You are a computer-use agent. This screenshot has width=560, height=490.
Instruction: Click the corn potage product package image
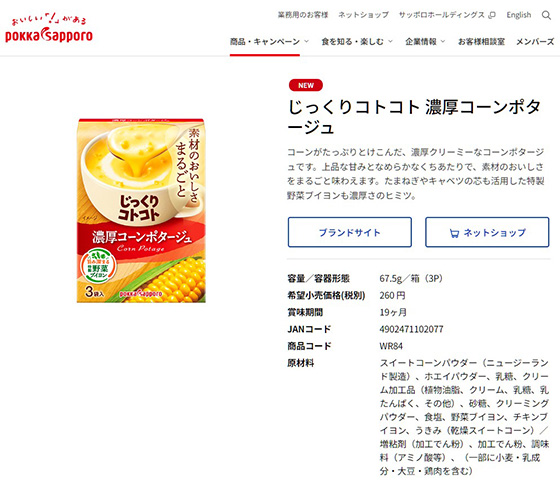coord(141,211)
